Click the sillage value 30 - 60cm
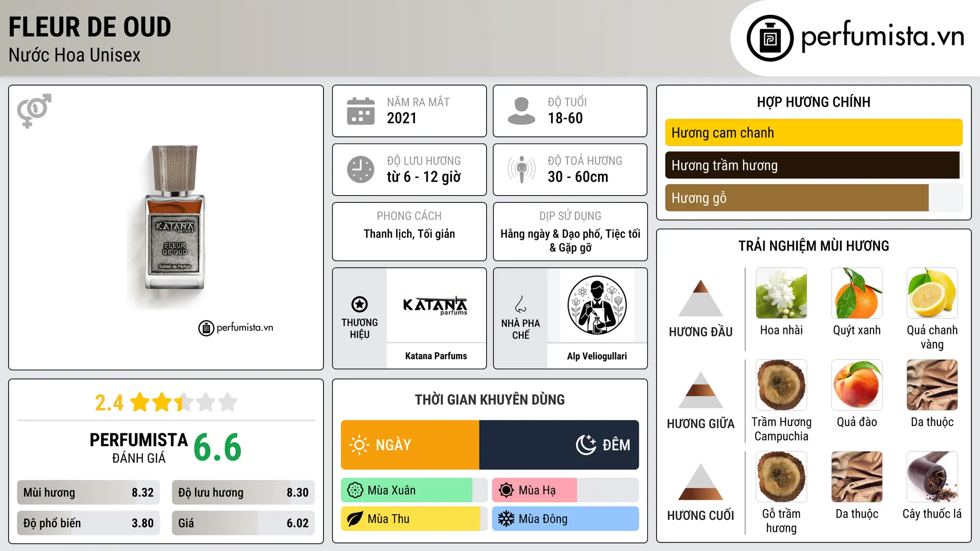Image resolution: width=980 pixels, height=551 pixels. [x=578, y=177]
